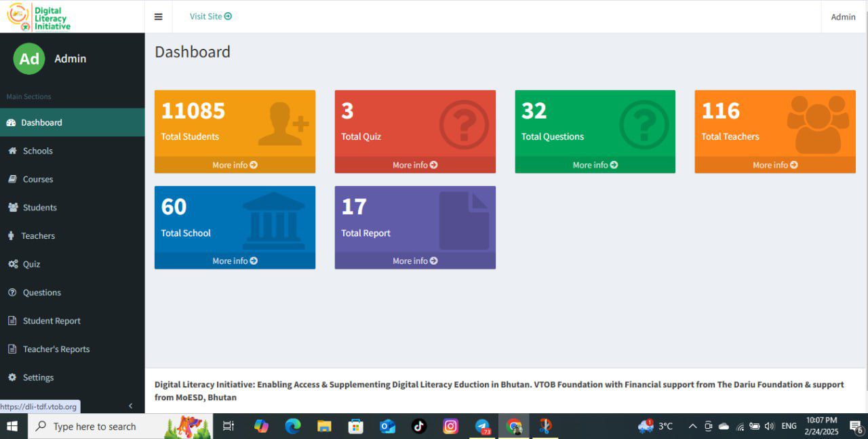This screenshot has width=868, height=439.
Task: Click the add-user icon on Total Students card
Action: [x=283, y=124]
